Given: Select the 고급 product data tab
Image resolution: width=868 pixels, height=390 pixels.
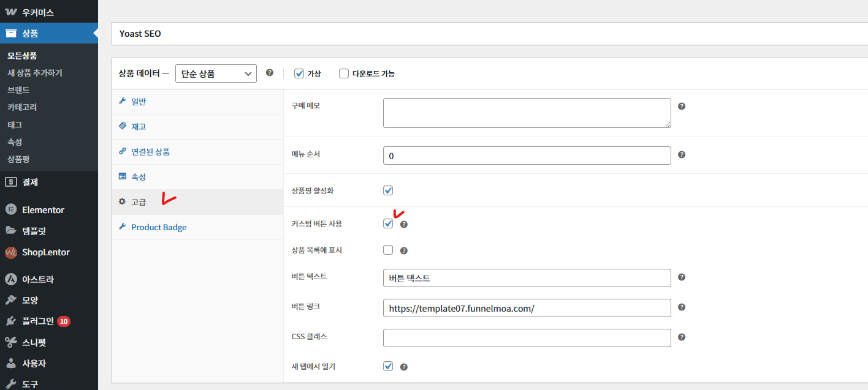Looking at the screenshot, I should (x=197, y=202).
